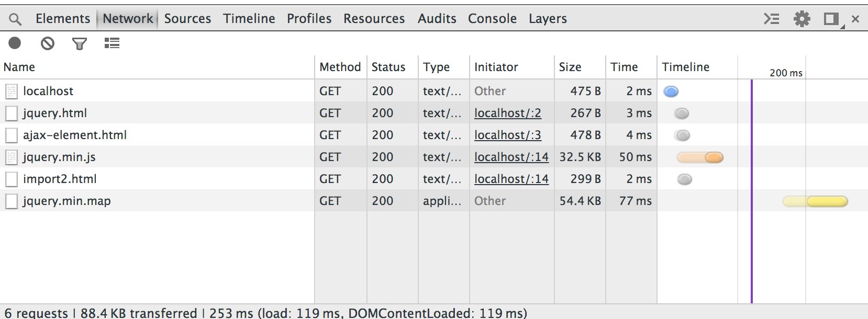Toggle the large request rows list icon
This screenshot has width=868, height=319.
tap(112, 43)
